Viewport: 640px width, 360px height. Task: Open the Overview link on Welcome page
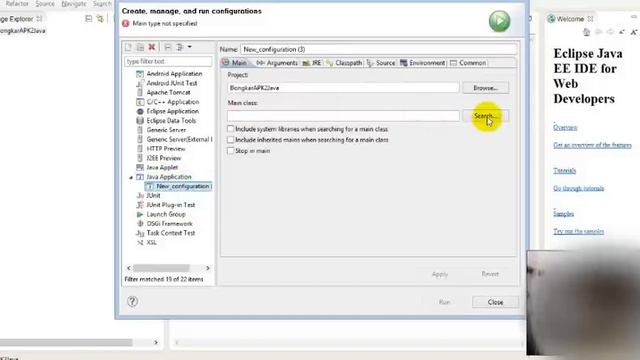[x=565, y=128]
